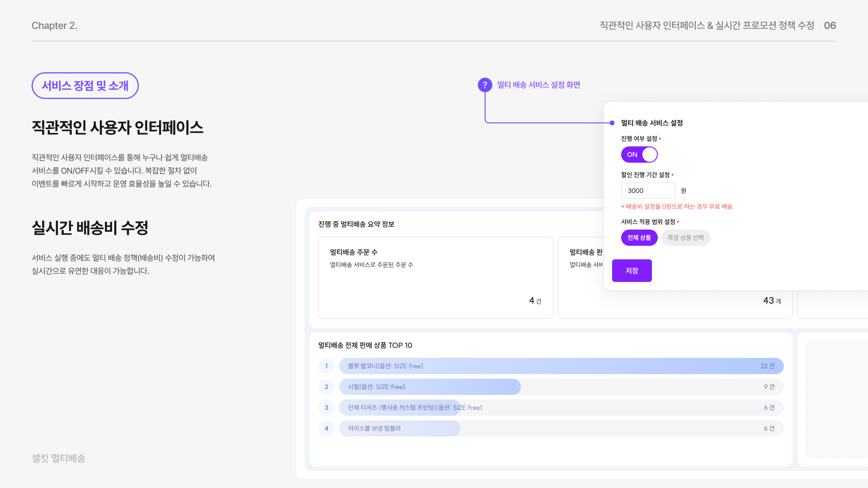The image size is (868, 488).
Task: Click the 멀티배송 주문 수 summary card
Action: point(435,278)
